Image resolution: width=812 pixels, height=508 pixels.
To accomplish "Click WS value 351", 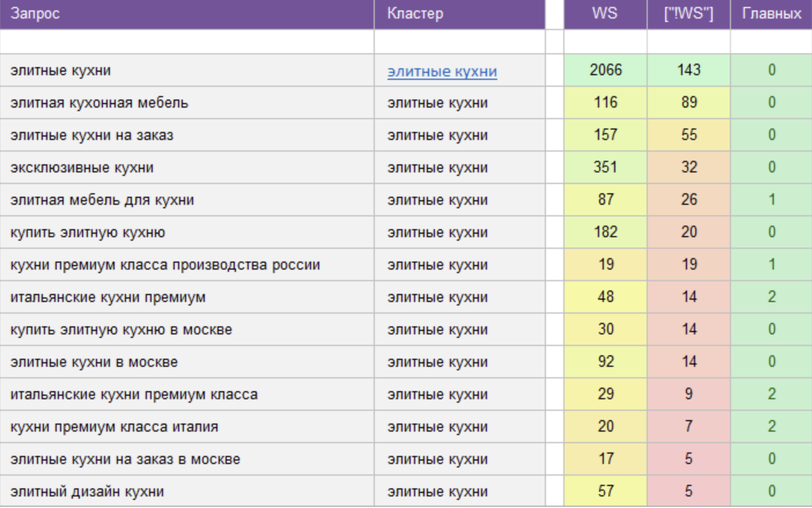I will pos(606,168).
